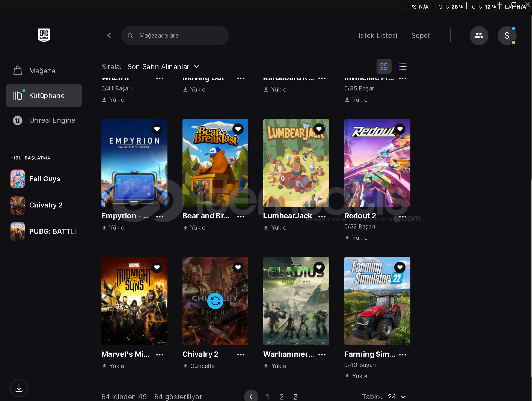Install Moving Out via Yükle

[x=194, y=90]
